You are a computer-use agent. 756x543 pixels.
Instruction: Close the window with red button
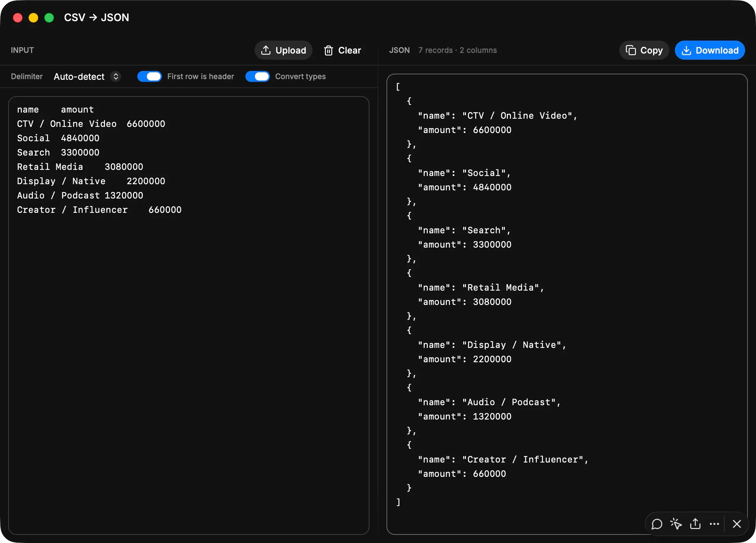point(18,17)
